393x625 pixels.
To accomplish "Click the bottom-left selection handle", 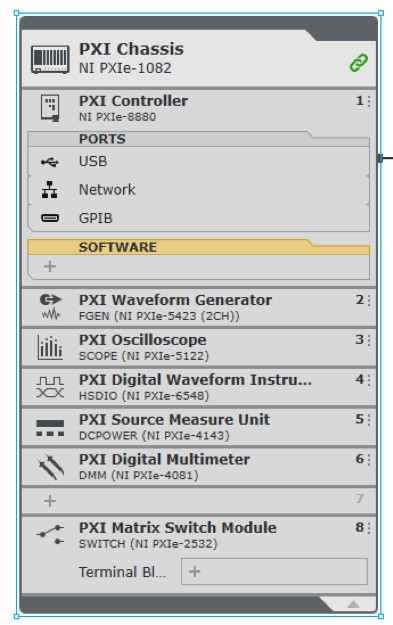I will pyautogui.click(x=17, y=616).
